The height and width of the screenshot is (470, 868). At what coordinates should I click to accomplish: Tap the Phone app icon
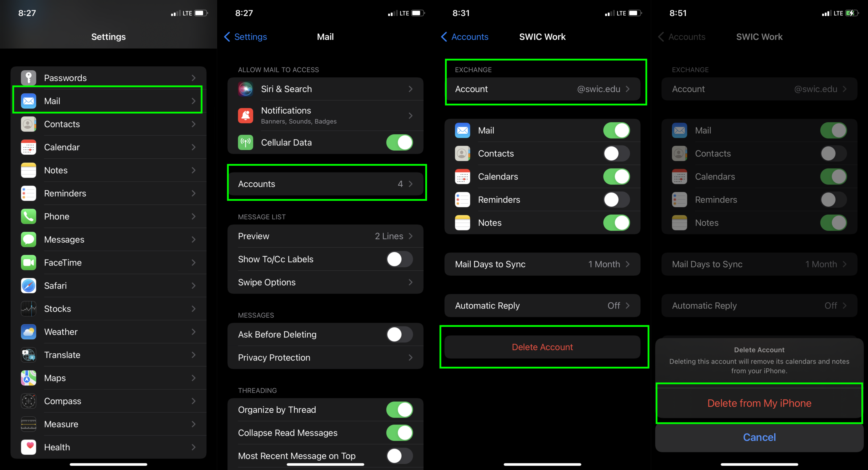[x=30, y=217]
